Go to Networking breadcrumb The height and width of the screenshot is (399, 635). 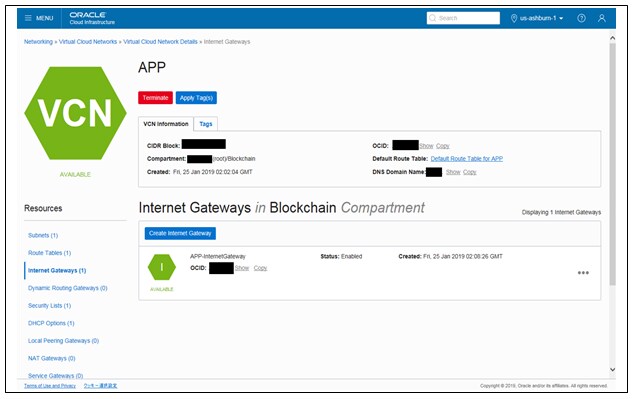38,42
